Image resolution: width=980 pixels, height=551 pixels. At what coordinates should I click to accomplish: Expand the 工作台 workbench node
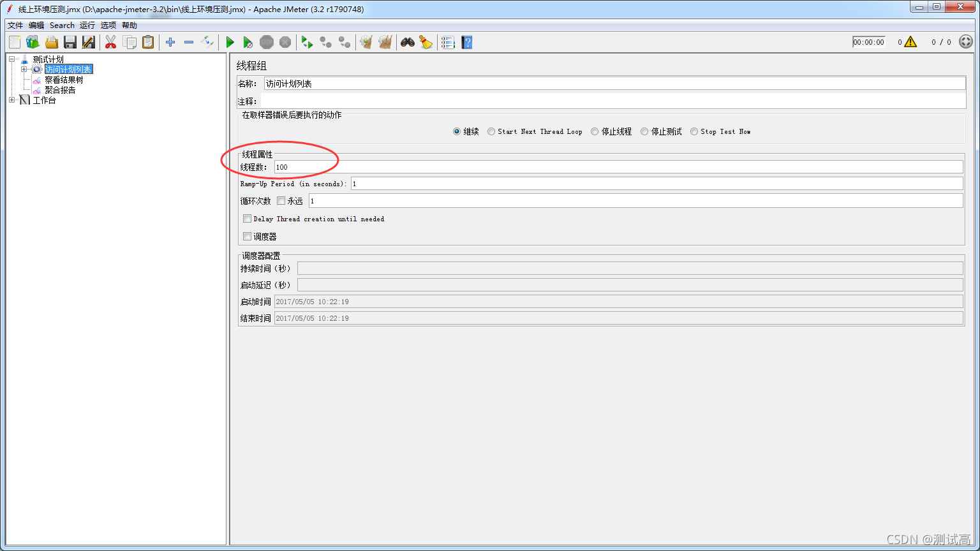[12, 100]
